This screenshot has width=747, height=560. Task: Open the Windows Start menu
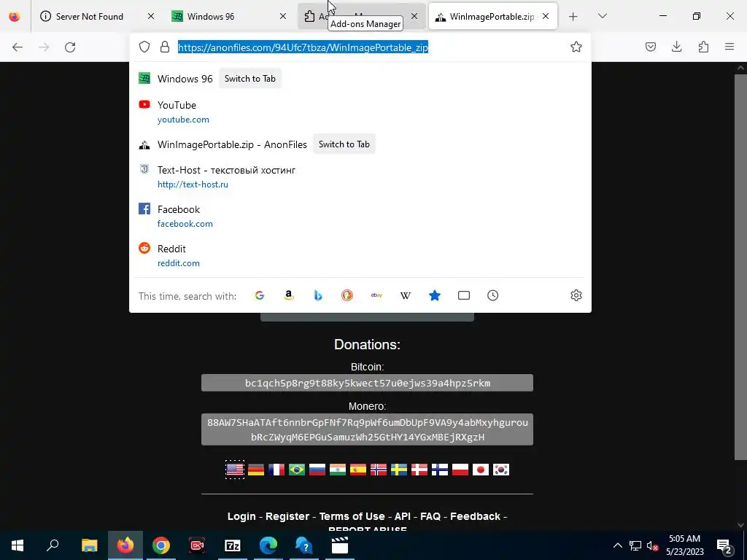point(18,545)
